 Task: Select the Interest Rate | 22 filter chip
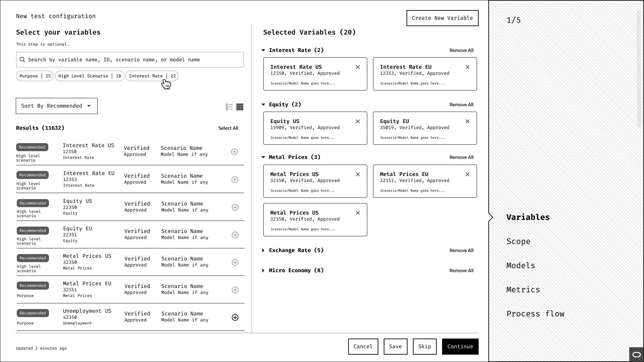click(x=152, y=76)
